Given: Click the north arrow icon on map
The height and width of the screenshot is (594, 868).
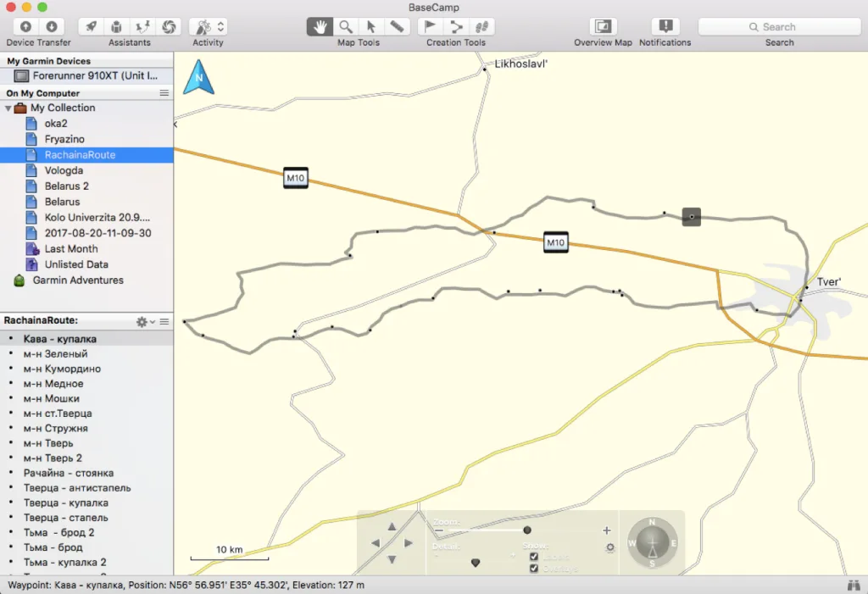Looking at the screenshot, I should (x=198, y=77).
